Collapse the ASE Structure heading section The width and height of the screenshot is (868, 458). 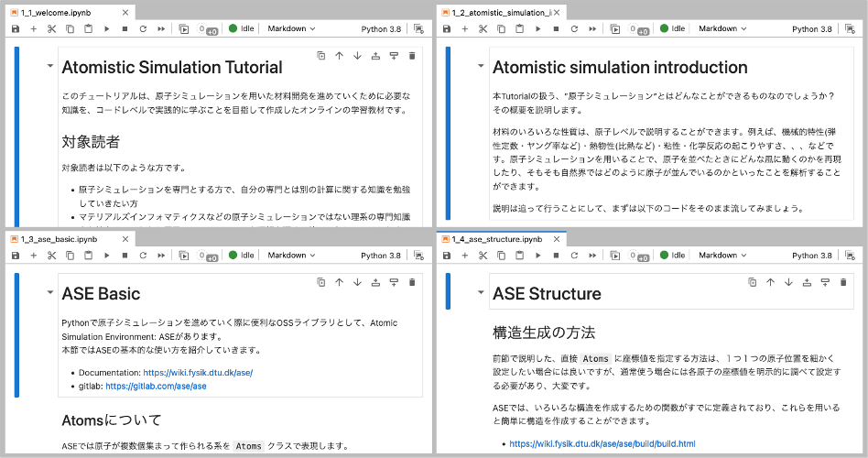click(x=480, y=293)
